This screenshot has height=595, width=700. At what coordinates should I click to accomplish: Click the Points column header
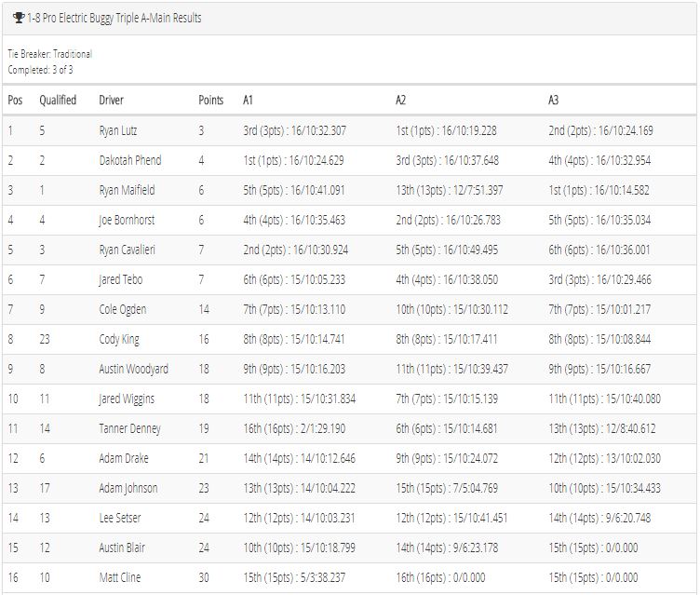[210, 100]
